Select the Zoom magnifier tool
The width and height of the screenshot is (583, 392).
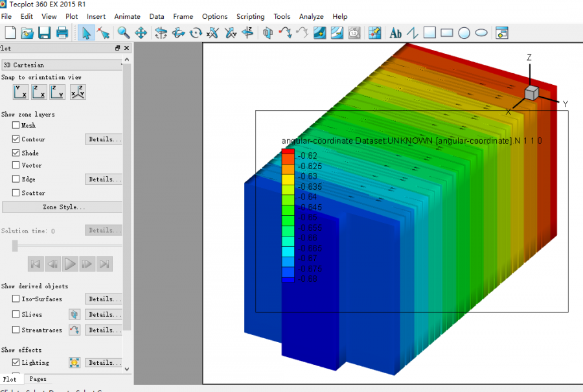click(x=123, y=32)
